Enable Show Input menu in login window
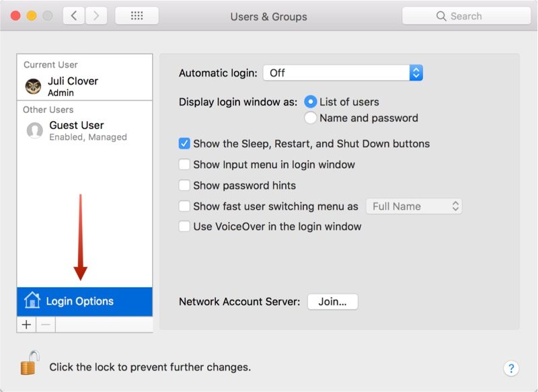Image resolution: width=538 pixels, height=392 pixels. (184, 164)
